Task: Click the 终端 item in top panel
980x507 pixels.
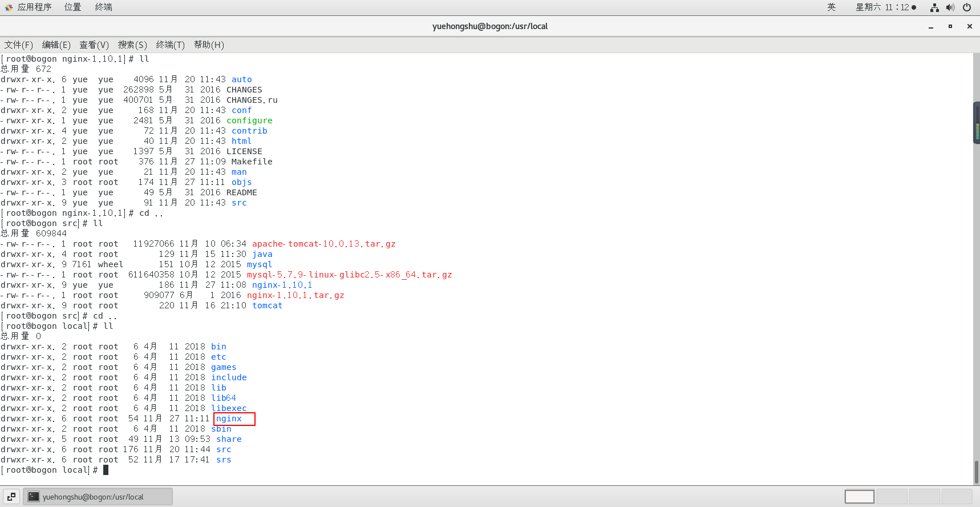Action: (103, 7)
